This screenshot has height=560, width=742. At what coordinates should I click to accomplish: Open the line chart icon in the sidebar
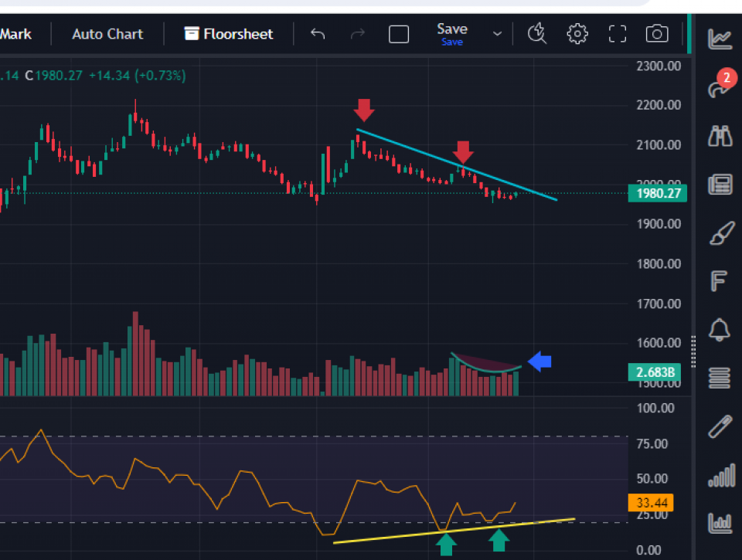pos(720,38)
